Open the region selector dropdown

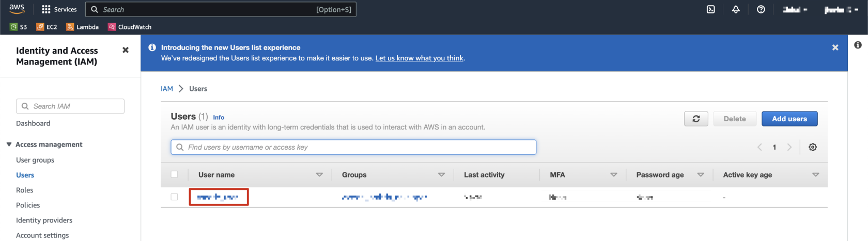795,9
